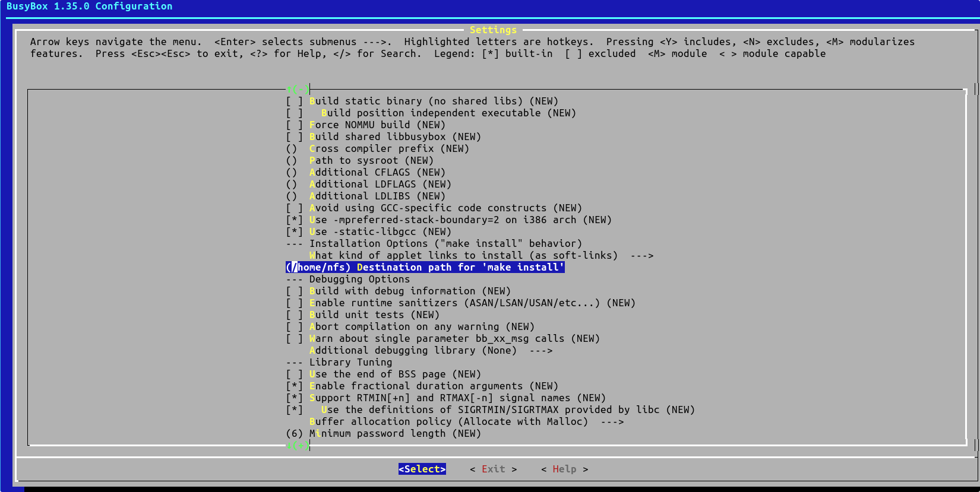Click the Settings title text
Viewport: 980px width, 492px height.
coord(493,30)
